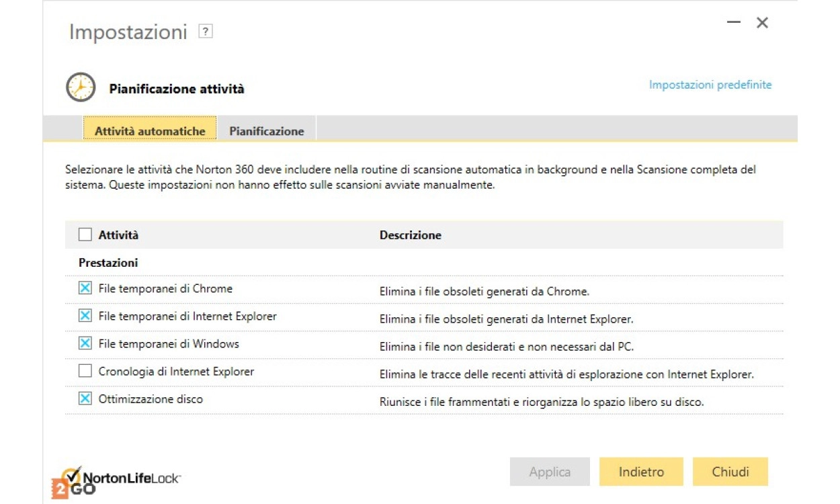
Task: Click the Prestazioni group heading
Action: click(108, 263)
